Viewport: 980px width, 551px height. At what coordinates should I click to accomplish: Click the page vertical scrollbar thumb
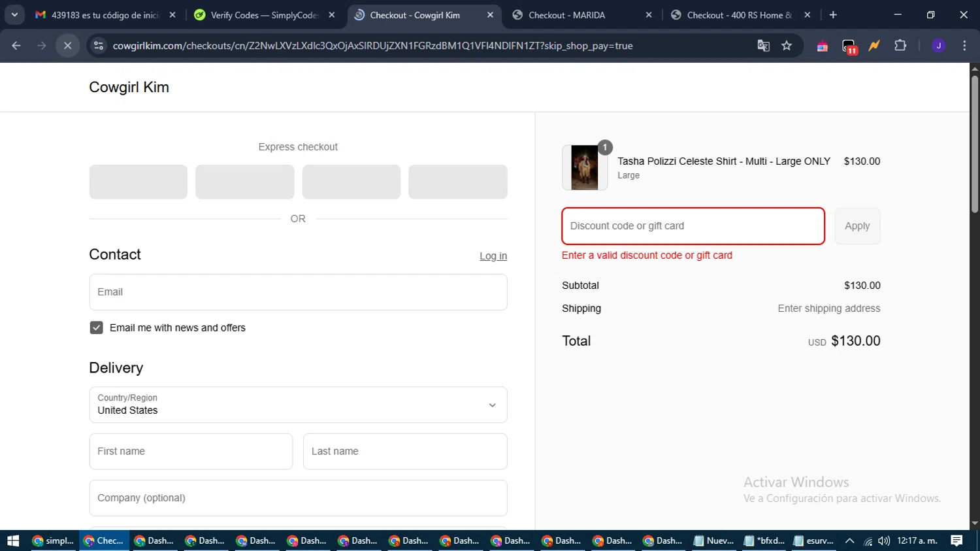coord(975,144)
